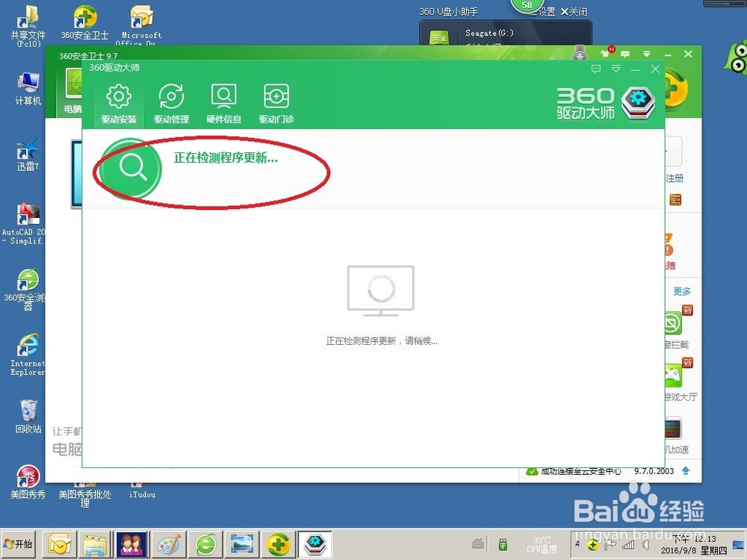Click 关闭 on 360 U盘小助手
The height and width of the screenshot is (560, 747).
(x=574, y=12)
